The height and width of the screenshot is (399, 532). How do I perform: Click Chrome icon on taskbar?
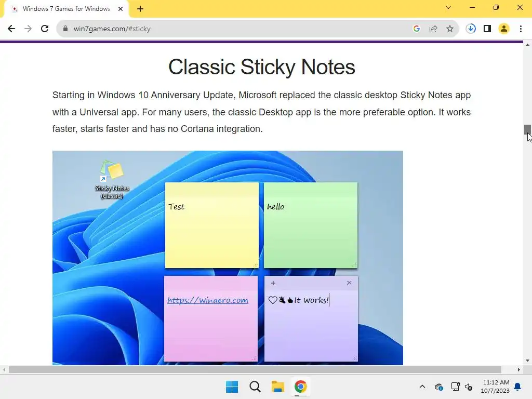[301, 387]
